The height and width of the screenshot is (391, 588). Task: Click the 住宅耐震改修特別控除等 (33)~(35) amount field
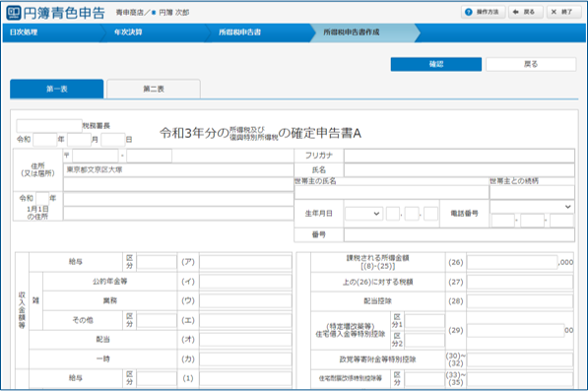point(520,378)
